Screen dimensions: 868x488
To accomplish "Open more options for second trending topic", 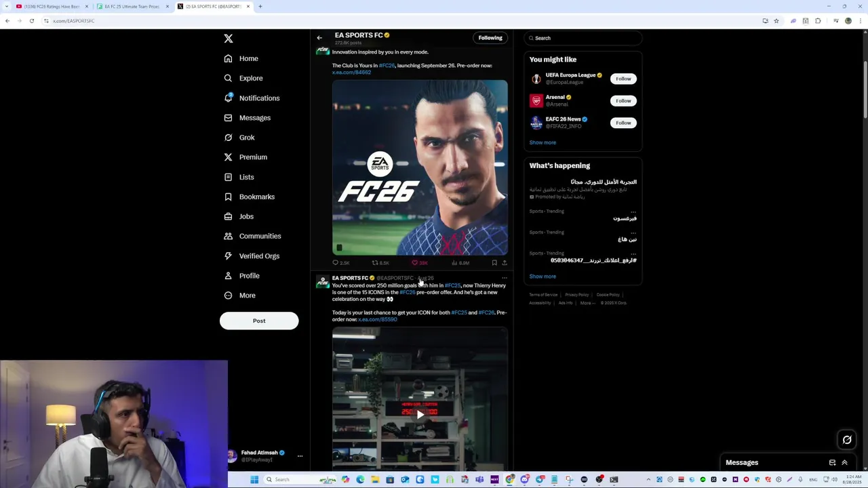I will [x=633, y=232].
